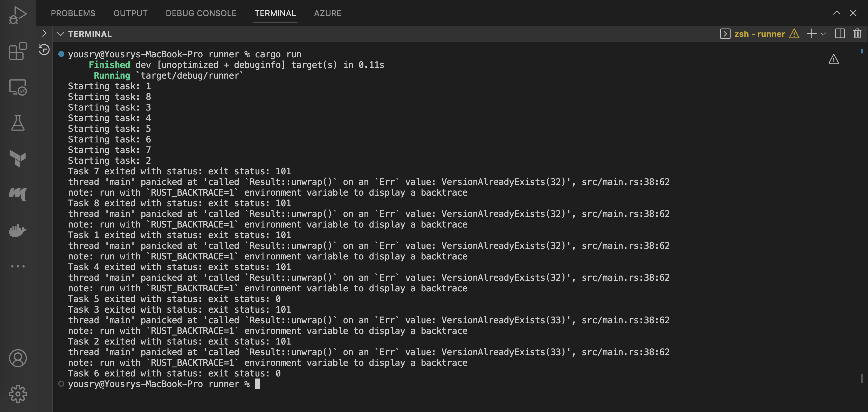Click src/main.rs:38:62 link under Task 7
This screenshot has height=412, width=868.
click(x=625, y=182)
